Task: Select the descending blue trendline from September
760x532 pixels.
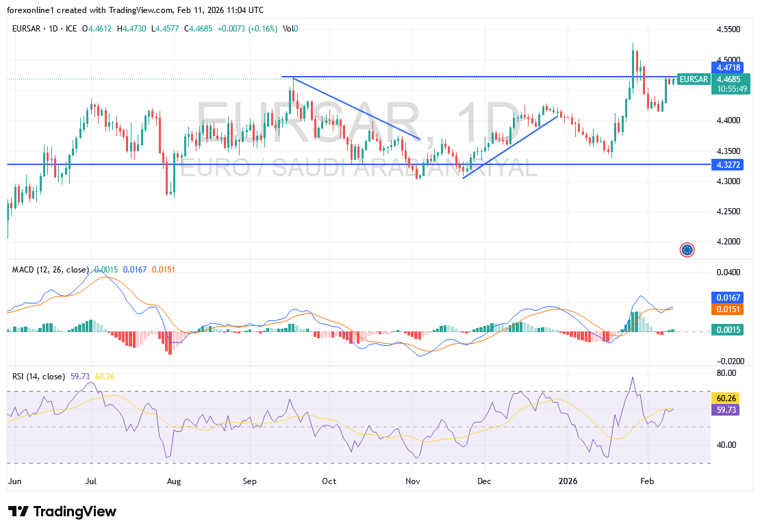Action: point(356,109)
